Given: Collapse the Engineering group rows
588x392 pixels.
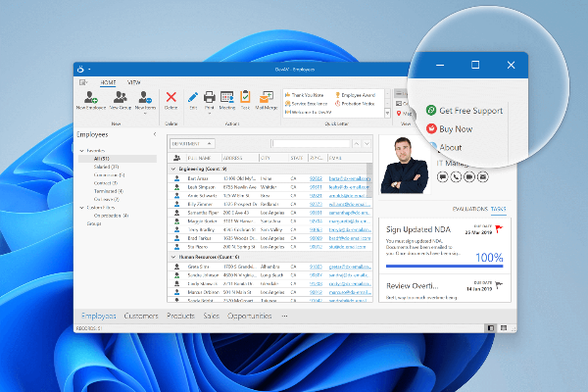Looking at the screenshot, I should pyautogui.click(x=173, y=170).
